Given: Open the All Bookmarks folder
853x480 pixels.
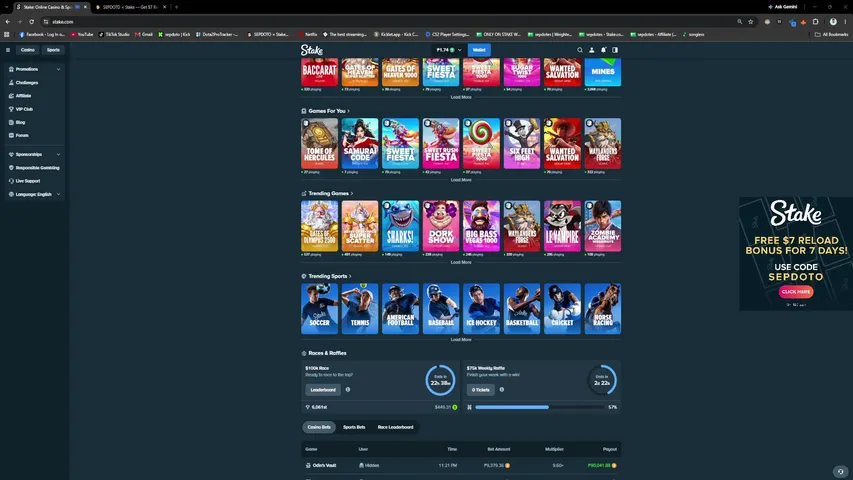Looking at the screenshot, I should click(832, 34).
